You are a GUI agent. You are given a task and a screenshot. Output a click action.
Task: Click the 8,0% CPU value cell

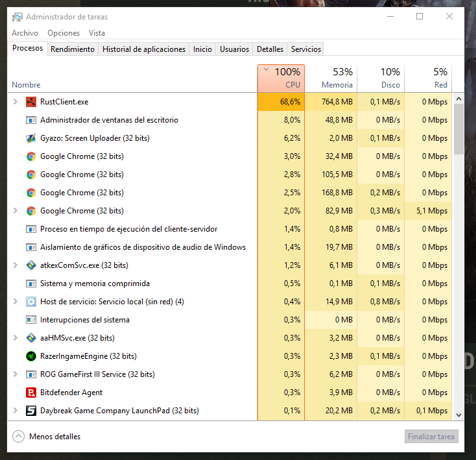click(x=281, y=120)
